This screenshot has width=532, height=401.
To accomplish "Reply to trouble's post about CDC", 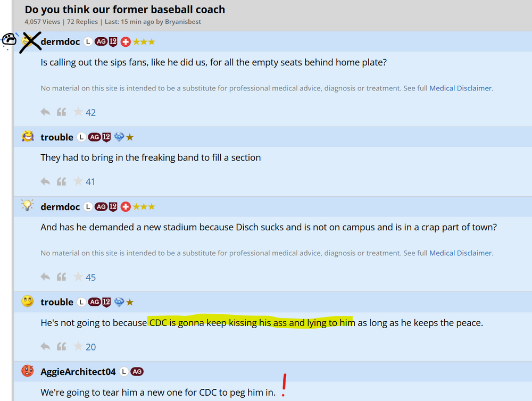I will 46,347.
